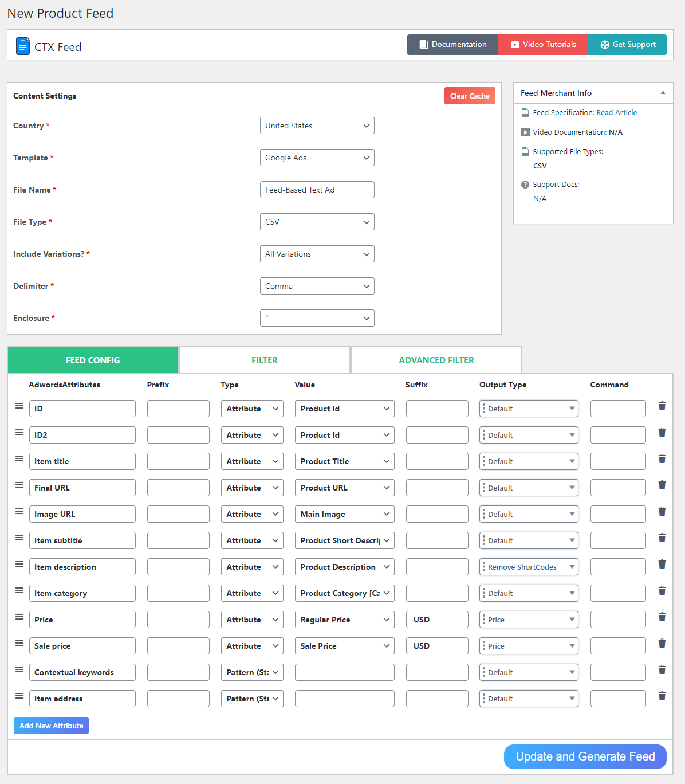Click the Final URL row reorder handle
Viewport: 685px width, 784px height.
[19, 485]
